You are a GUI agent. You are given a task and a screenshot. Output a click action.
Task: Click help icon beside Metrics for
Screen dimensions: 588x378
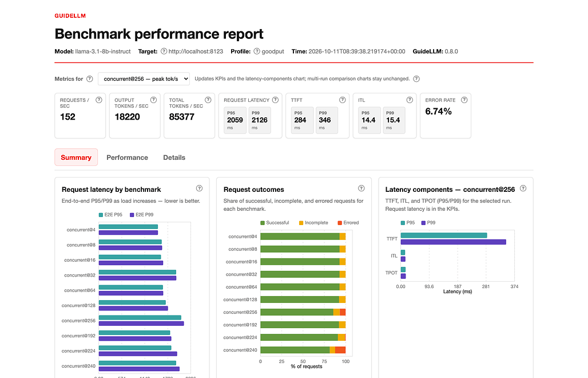point(90,79)
